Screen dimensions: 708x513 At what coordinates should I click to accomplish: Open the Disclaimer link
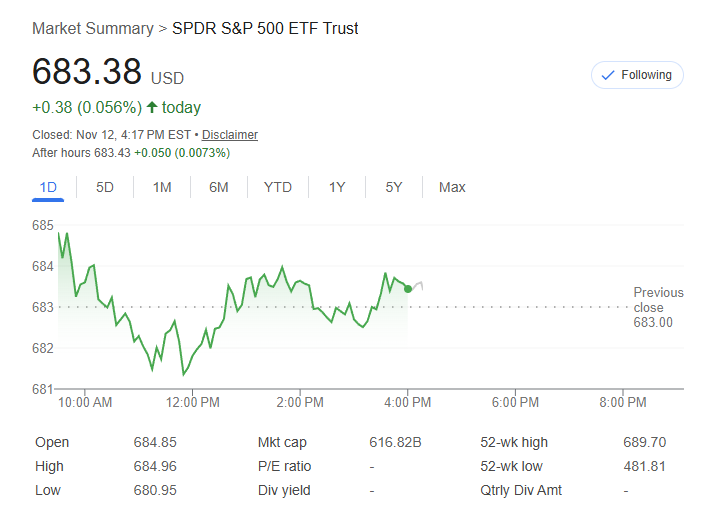(x=230, y=134)
